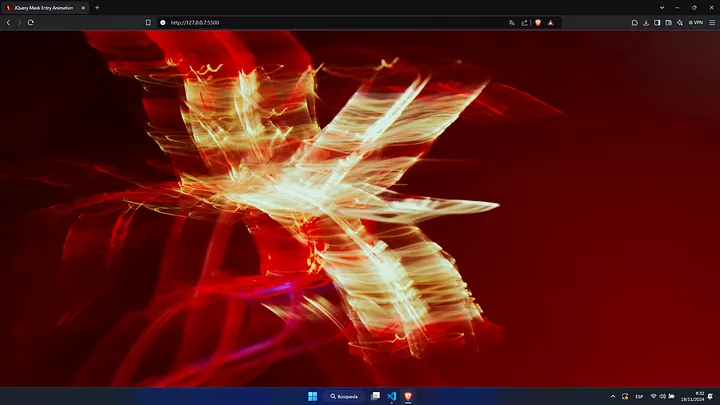Switch to Visual Studio Code on taskbar
Screen dimensions: 720x405
point(392,396)
